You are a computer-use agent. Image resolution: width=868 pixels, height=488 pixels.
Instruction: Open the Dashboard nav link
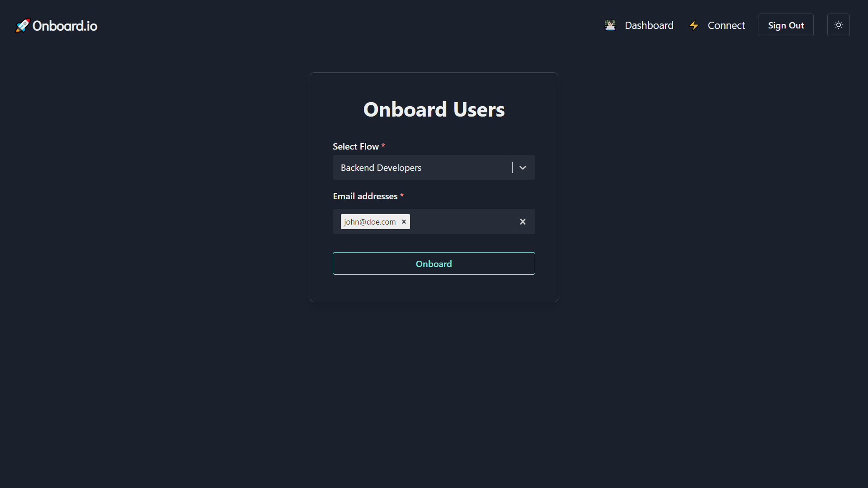point(649,25)
